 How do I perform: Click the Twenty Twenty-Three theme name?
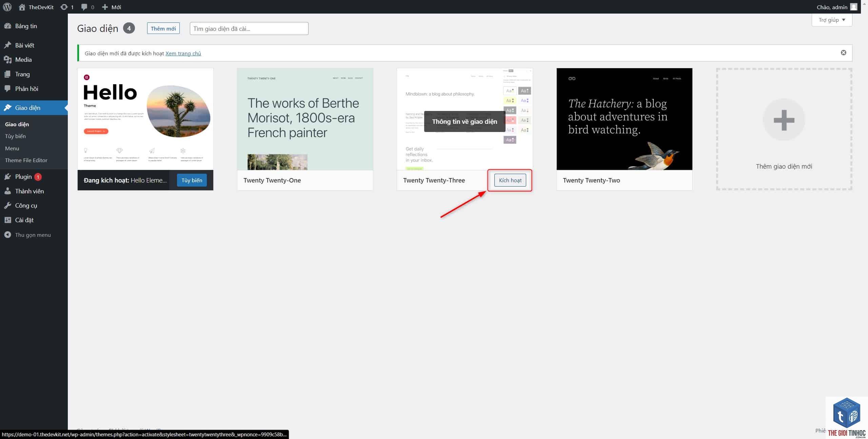[x=434, y=180]
